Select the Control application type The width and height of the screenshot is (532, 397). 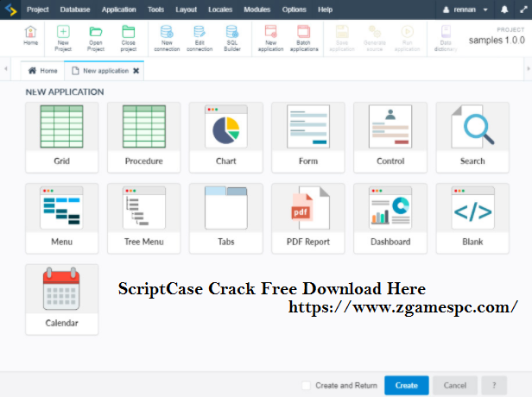pyautogui.click(x=390, y=137)
